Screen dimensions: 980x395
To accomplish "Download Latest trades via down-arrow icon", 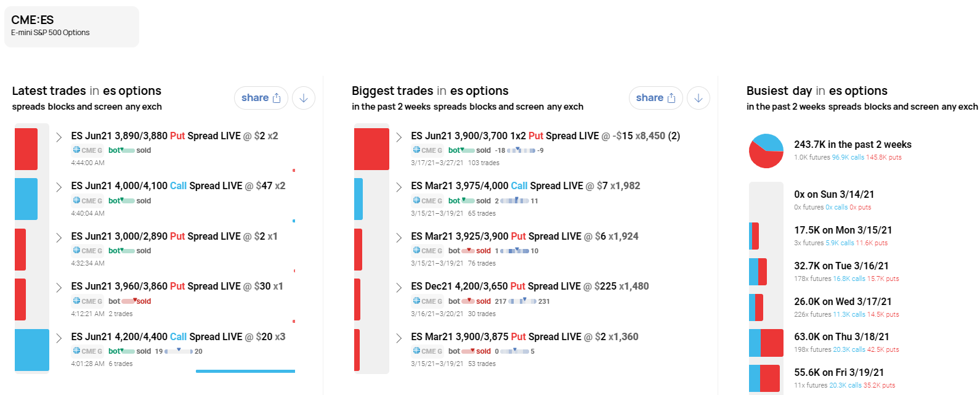I will [304, 98].
